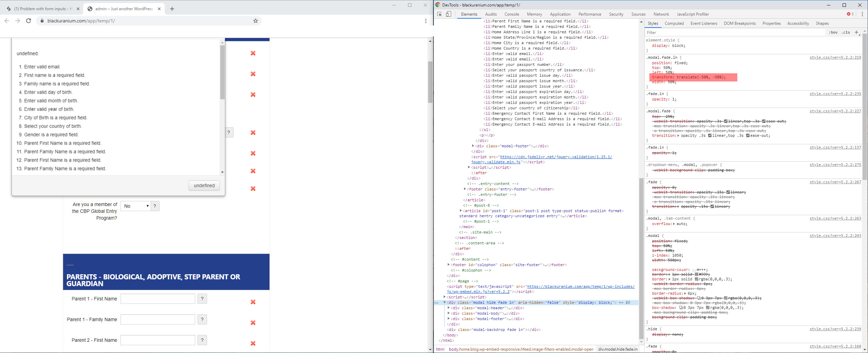Open color picker for #fff background-color swatch
Image resolution: width=868 pixels, height=353 pixels.
(694, 270)
